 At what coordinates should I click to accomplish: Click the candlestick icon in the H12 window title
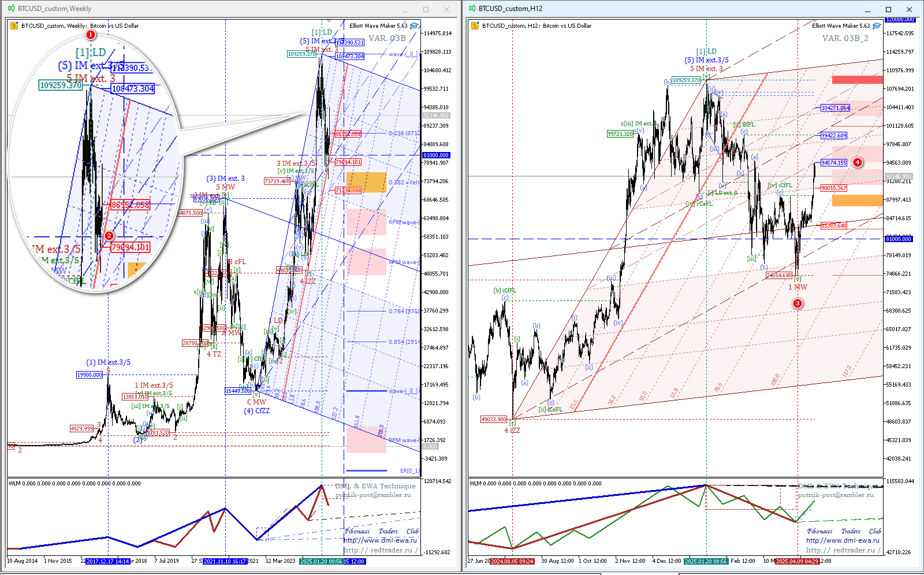pyautogui.click(x=472, y=9)
